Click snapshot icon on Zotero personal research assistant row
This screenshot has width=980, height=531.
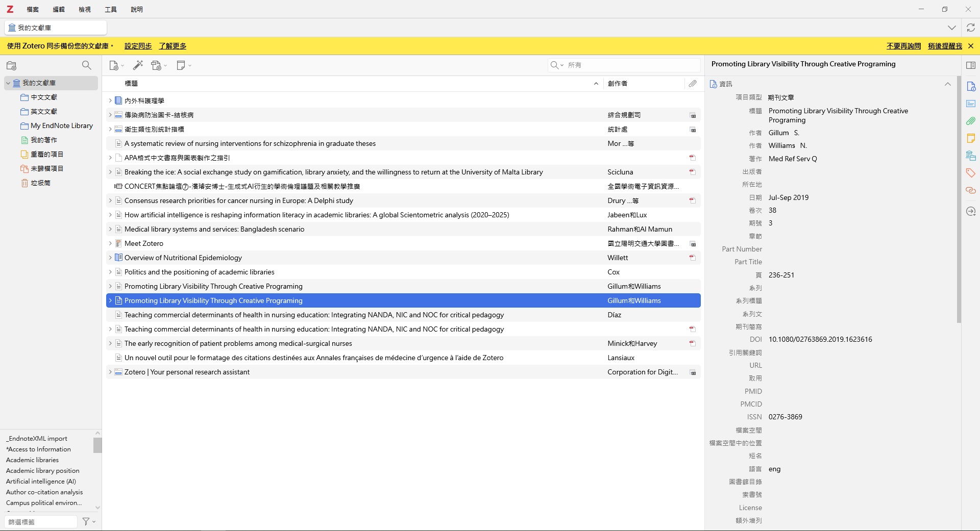point(693,372)
